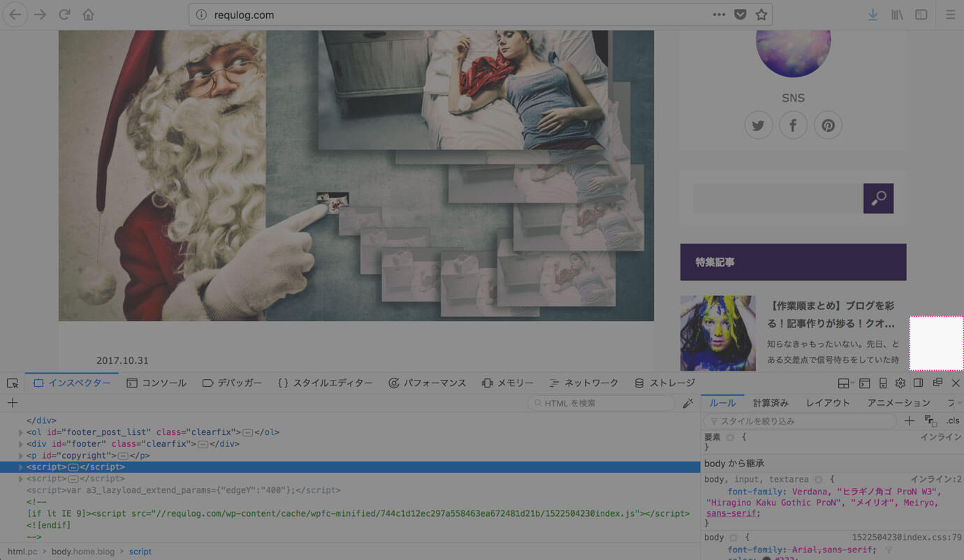The image size is (964, 560).
Task: Show site information icon in URL bar
Action: [201, 15]
